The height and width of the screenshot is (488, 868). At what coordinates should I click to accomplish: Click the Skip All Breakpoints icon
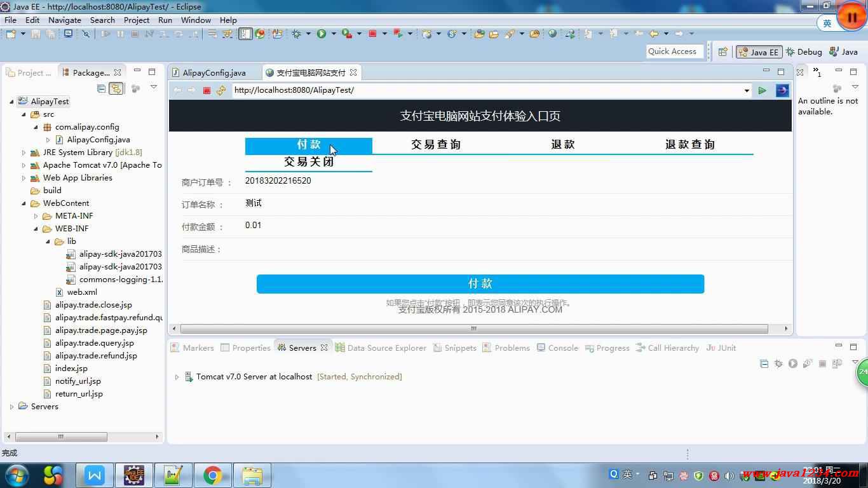click(x=86, y=34)
